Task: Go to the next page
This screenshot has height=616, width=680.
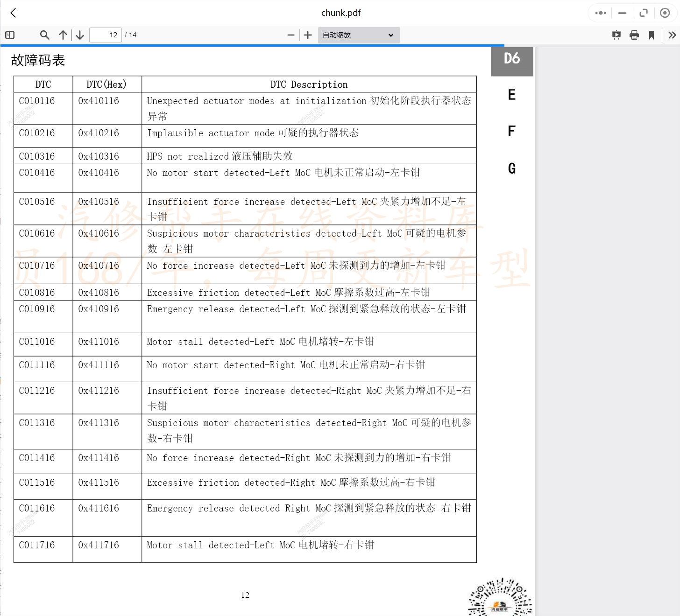Action: pos(80,35)
